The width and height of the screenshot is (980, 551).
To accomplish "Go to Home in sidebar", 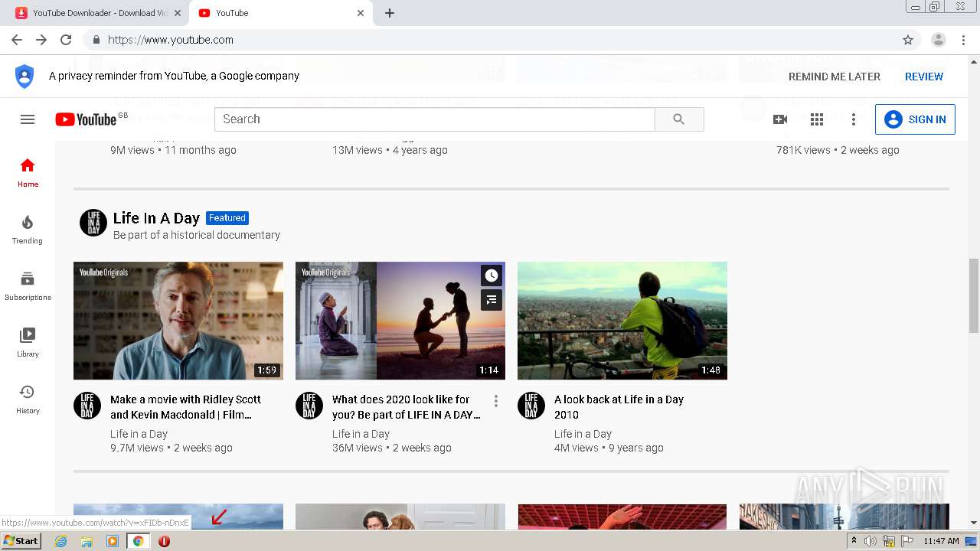I will (28, 173).
